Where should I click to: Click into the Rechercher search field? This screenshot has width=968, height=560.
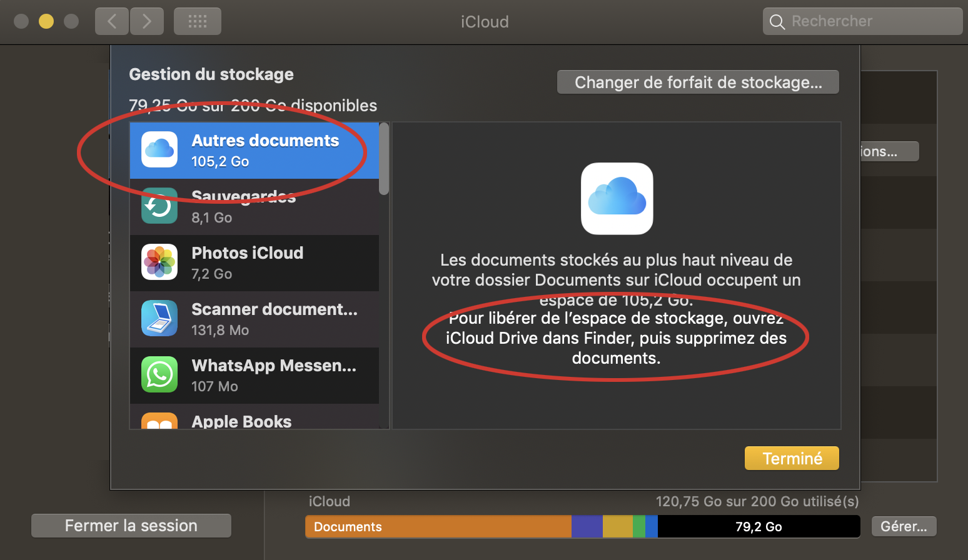[869, 21]
